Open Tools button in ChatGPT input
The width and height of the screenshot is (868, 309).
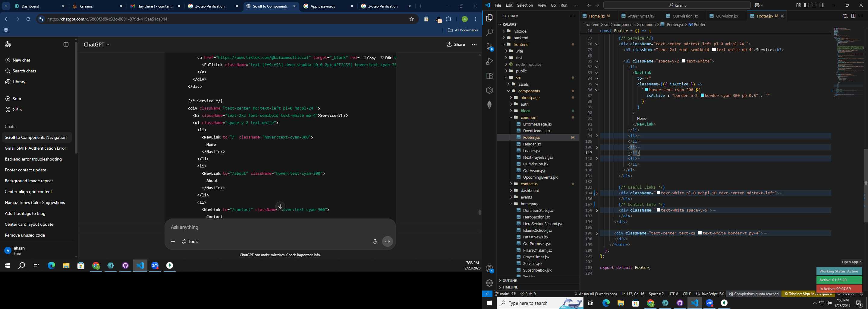tap(190, 241)
